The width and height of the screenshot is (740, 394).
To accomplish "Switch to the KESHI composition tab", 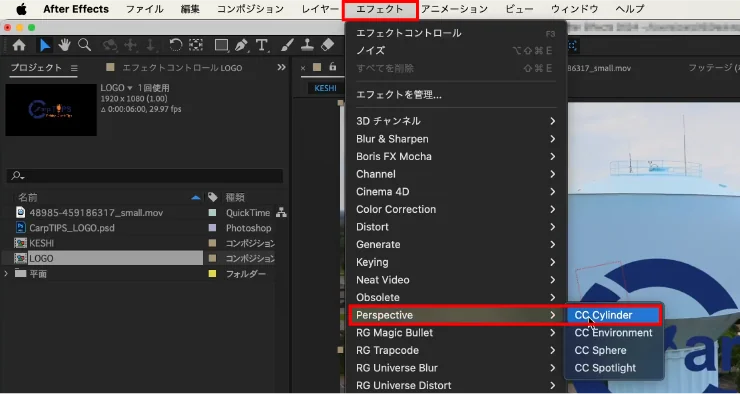I will click(x=325, y=88).
